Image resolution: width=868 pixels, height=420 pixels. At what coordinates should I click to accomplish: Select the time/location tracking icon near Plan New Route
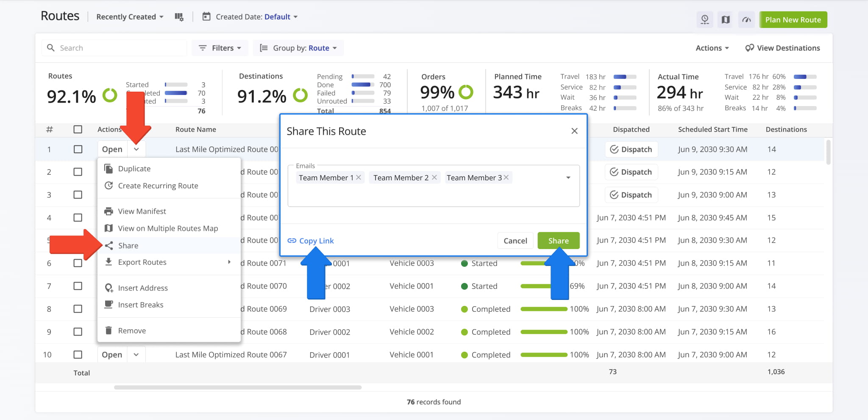[x=705, y=20]
